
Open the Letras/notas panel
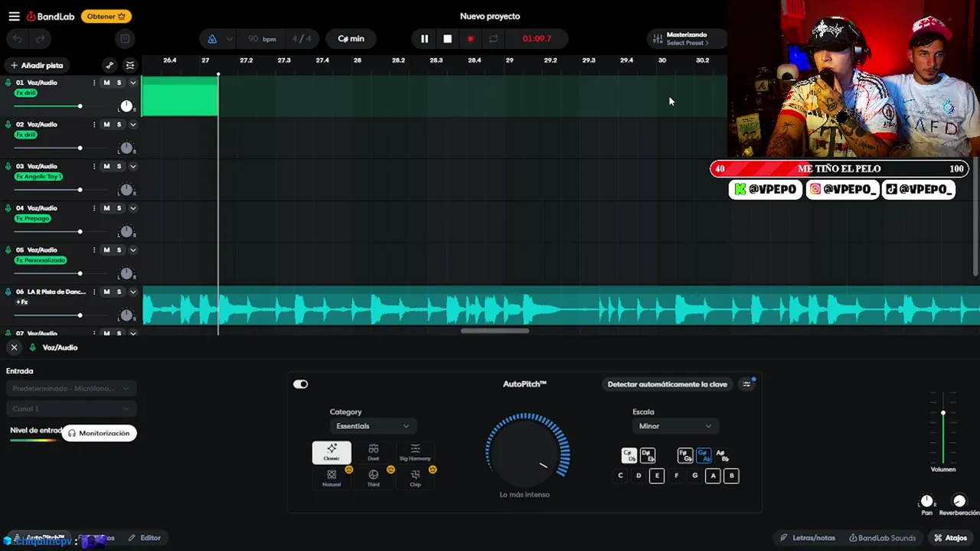(808, 538)
